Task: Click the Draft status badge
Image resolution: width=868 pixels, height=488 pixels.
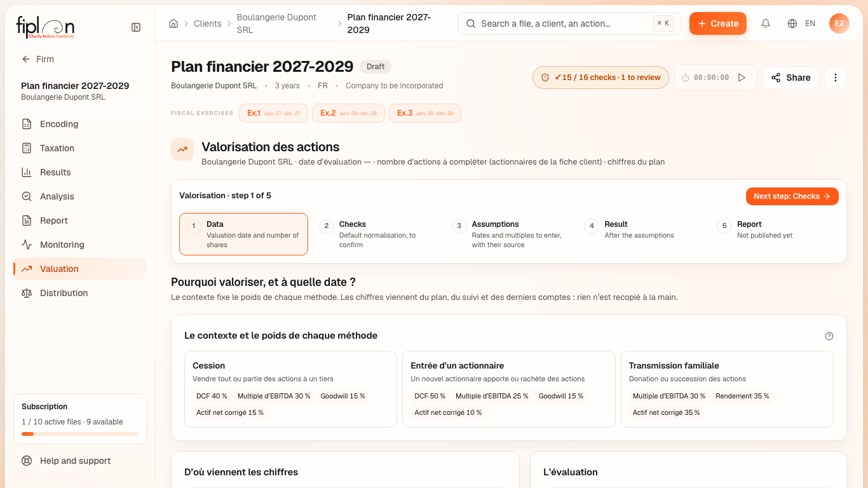Action: [376, 67]
